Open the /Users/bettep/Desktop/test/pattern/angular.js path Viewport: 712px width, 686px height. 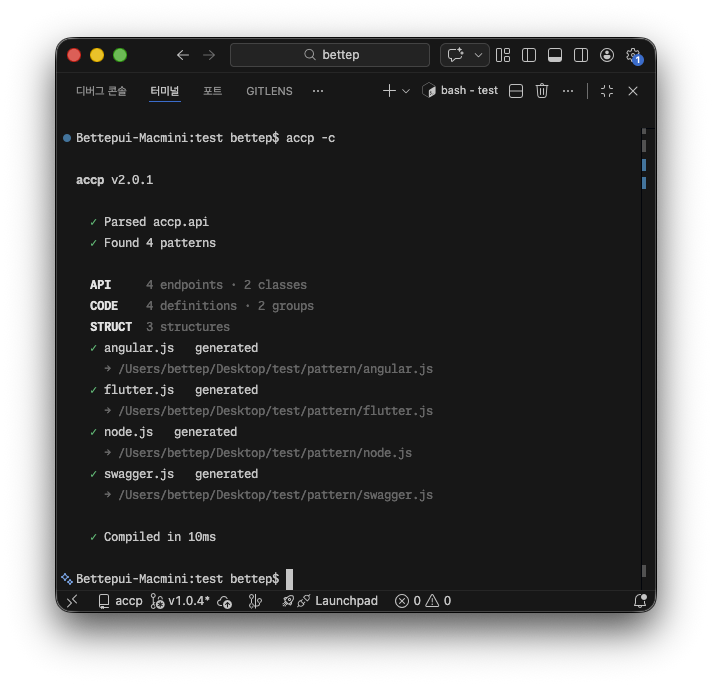tap(275, 369)
